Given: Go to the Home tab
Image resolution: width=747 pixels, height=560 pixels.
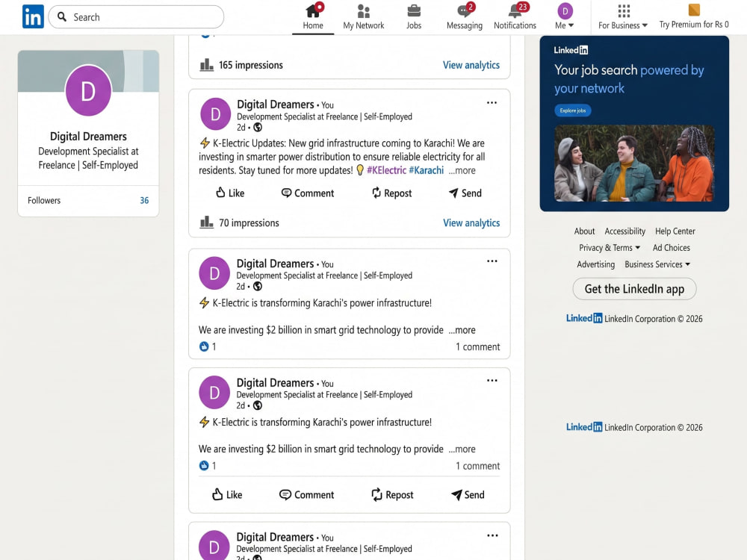Looking at the screenshot, I should [313, 17].
